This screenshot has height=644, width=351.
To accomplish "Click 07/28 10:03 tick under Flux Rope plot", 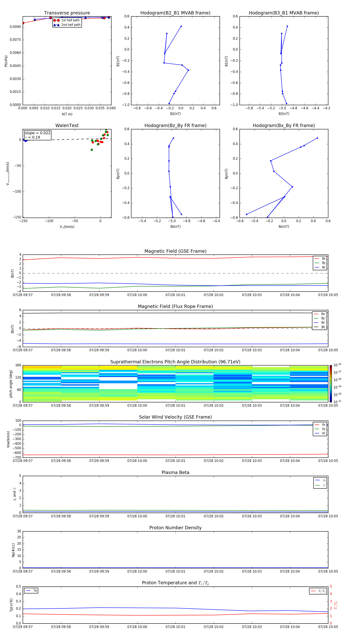I will point(252,350).
